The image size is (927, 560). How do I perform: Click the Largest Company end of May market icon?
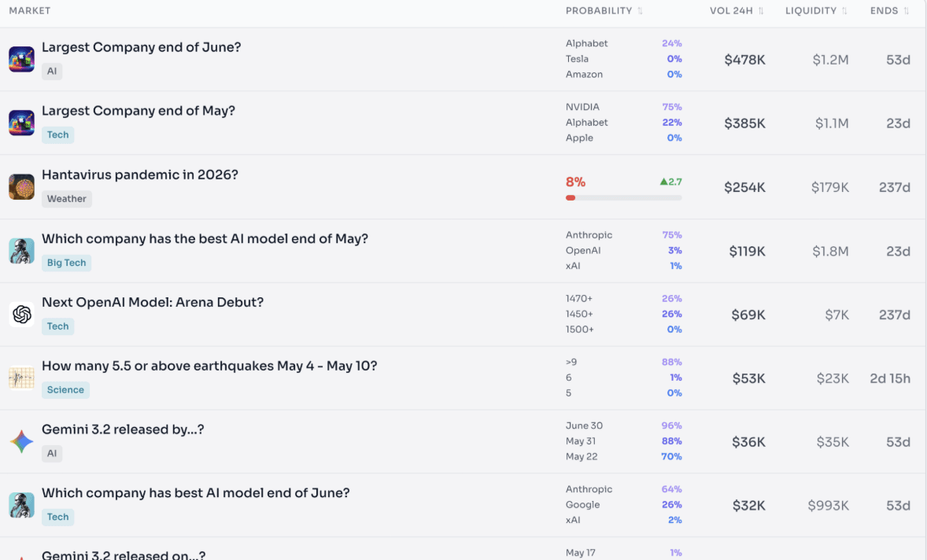tap(21, 123)
